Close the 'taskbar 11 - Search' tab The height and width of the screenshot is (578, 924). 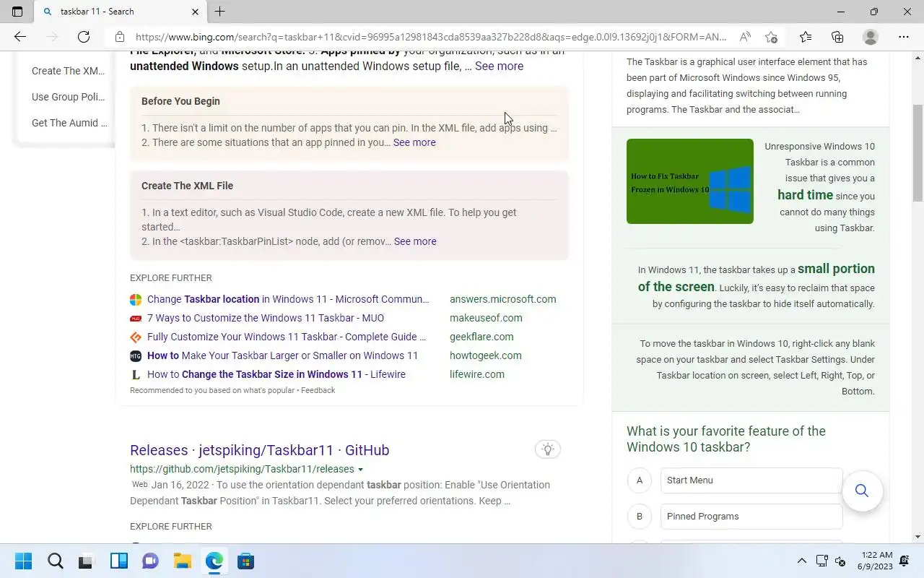click(195, 12)
